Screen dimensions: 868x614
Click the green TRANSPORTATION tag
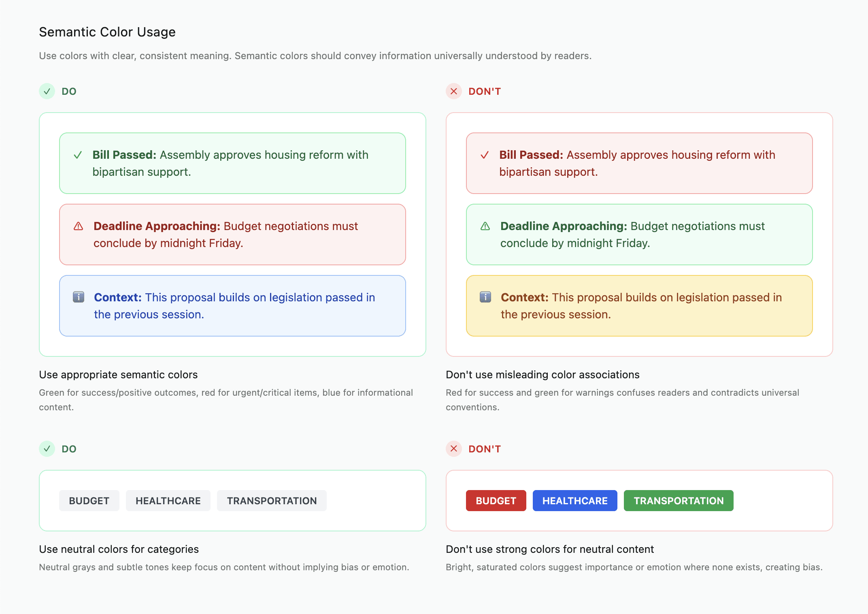coord(679,501)
